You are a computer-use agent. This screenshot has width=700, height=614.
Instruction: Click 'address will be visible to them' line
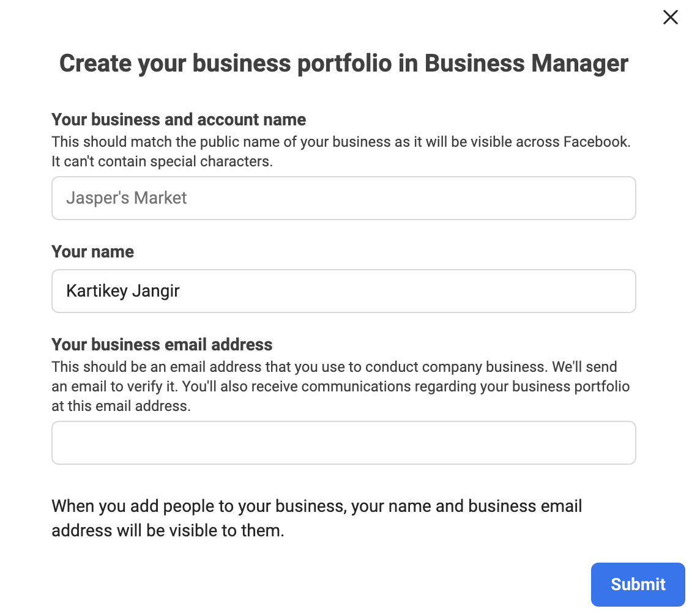pos(168,531)
